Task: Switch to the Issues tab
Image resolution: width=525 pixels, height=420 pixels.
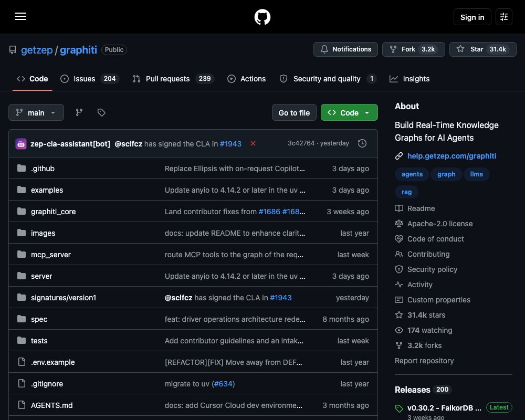Action: point(89,79)
